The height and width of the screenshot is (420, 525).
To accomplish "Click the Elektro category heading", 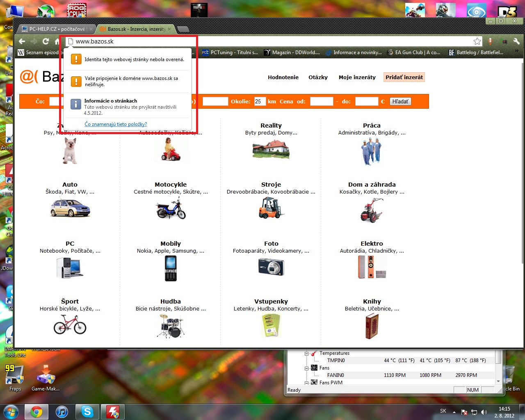I will click(x=372, y=244).
